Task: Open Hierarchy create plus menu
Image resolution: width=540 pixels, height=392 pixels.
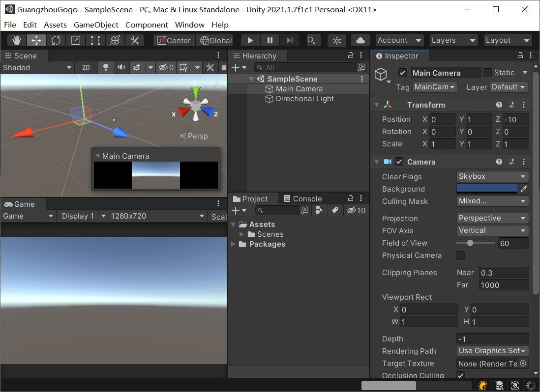Action: pos(239,67)
